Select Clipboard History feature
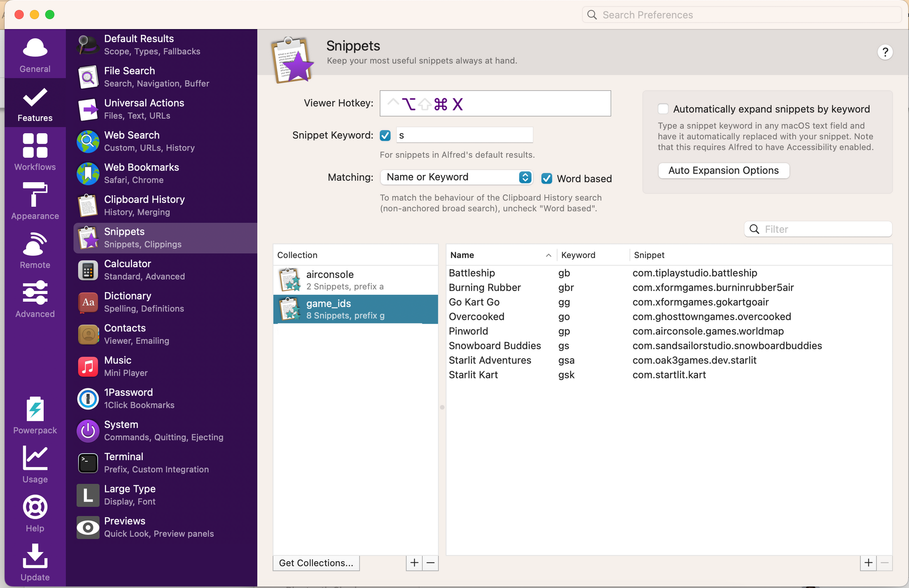This screenshot has height=588, width=909. tap(165, 206)
